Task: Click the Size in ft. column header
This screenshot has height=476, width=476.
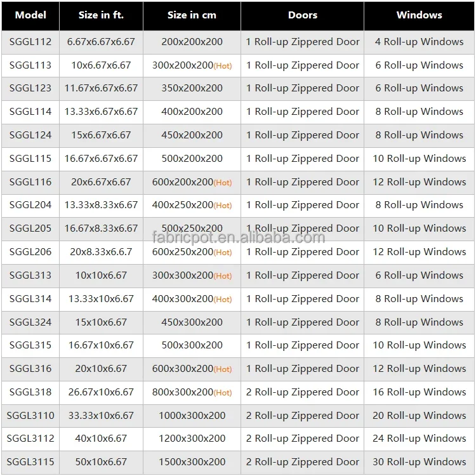Action: 101,15
